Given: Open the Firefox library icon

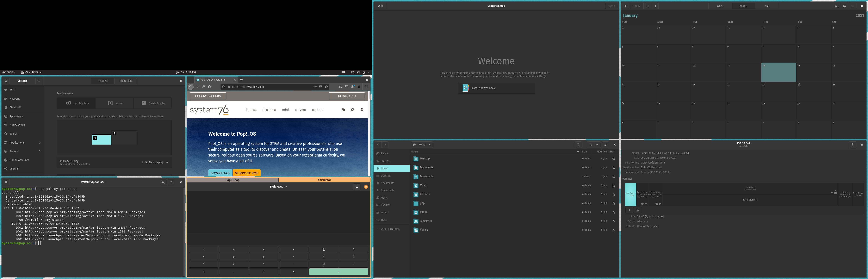Looking at the screenshot, I should click(x=340, y=87).
